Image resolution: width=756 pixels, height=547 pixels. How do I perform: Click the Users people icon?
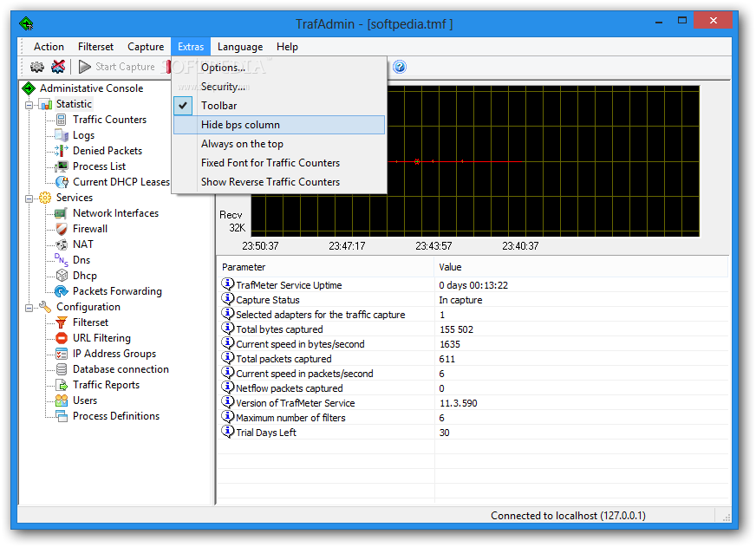click(x=62, y=400)
